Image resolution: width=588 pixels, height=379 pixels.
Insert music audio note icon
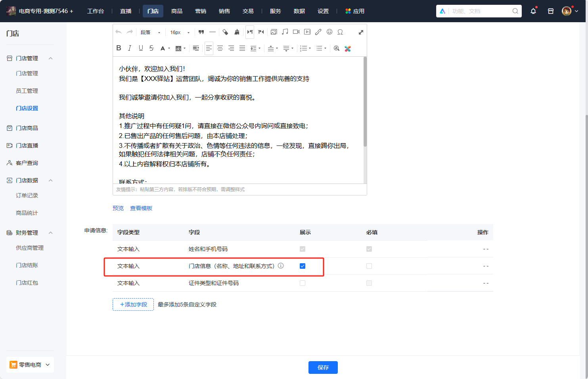(x=285, y=32)
